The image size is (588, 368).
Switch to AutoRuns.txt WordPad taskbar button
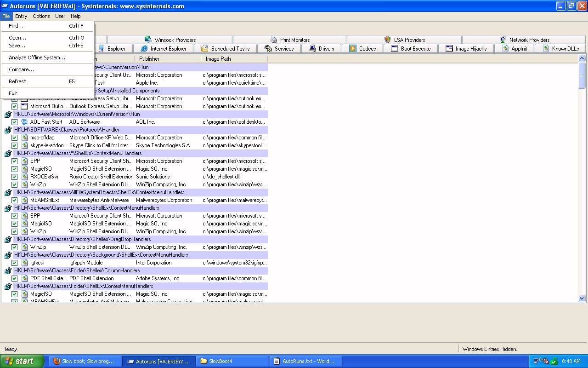click(306, 361)
